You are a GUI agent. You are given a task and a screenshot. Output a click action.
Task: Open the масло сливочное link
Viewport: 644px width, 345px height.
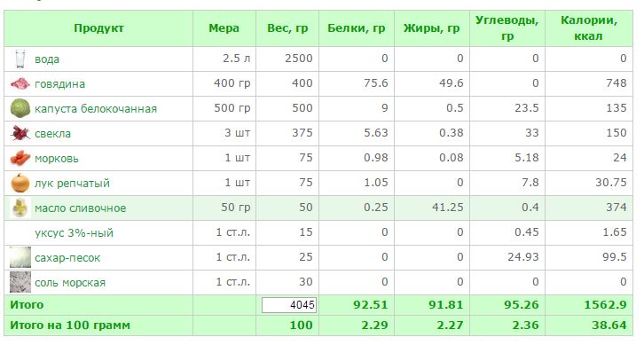click(80, 208)
